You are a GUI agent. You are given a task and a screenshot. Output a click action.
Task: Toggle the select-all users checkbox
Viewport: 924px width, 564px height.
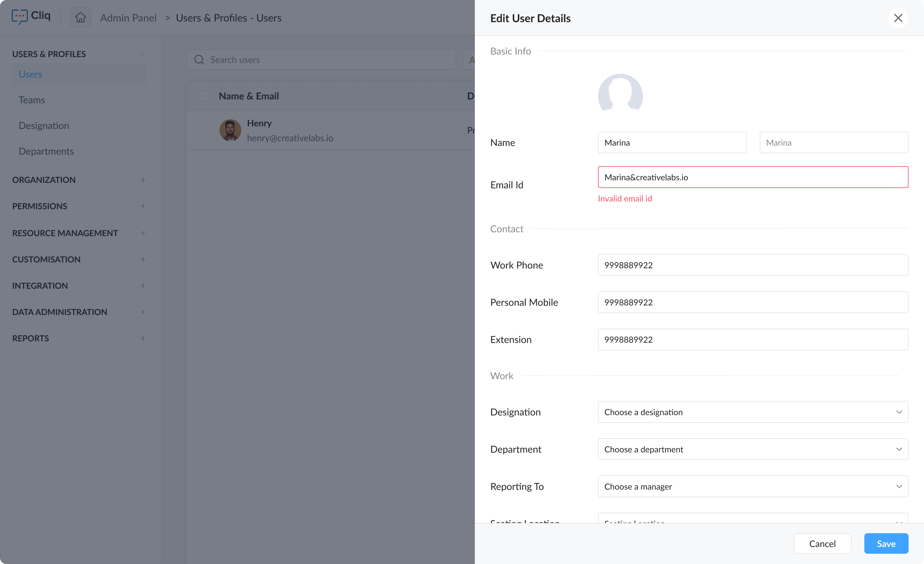(x=203, y=96)
